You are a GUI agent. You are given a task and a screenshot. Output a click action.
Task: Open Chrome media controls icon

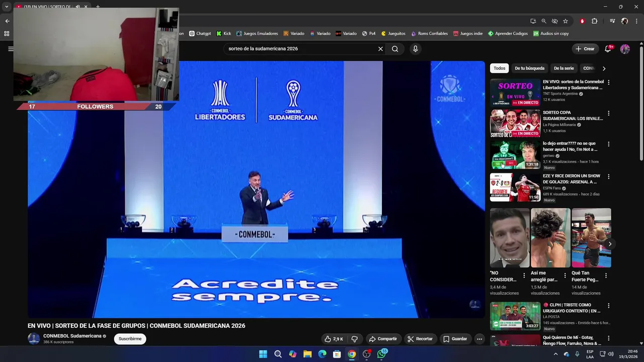point(612,21)
